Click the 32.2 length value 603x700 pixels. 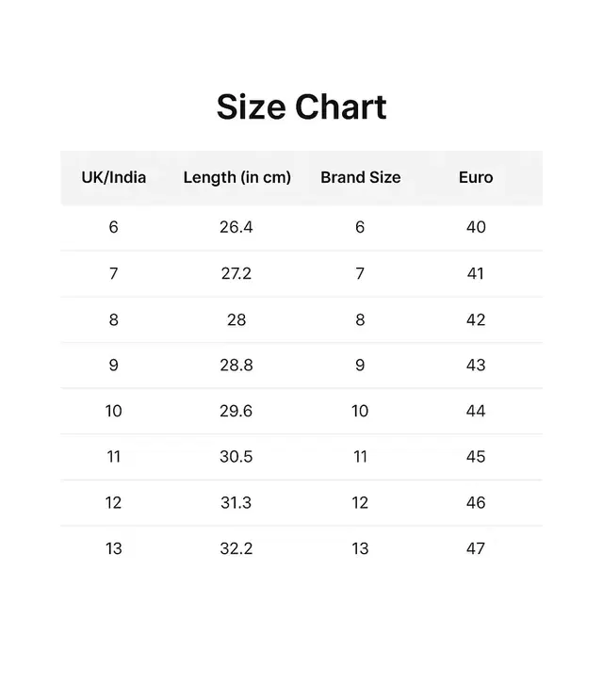pyautogui.click(x=236, y=548)
